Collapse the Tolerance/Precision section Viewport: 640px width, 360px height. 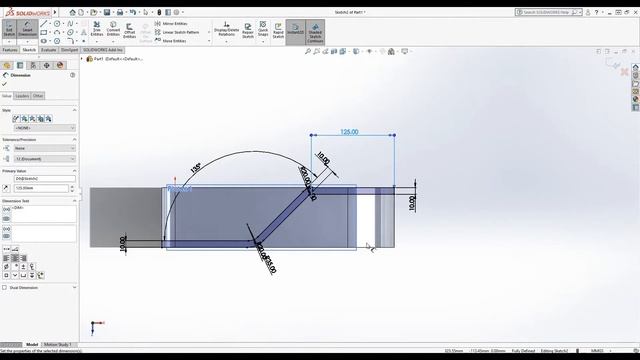(74, 140)
